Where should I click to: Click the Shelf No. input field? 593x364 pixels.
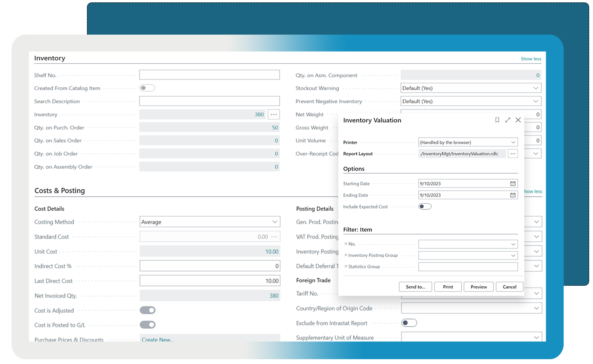pos(209,75)
